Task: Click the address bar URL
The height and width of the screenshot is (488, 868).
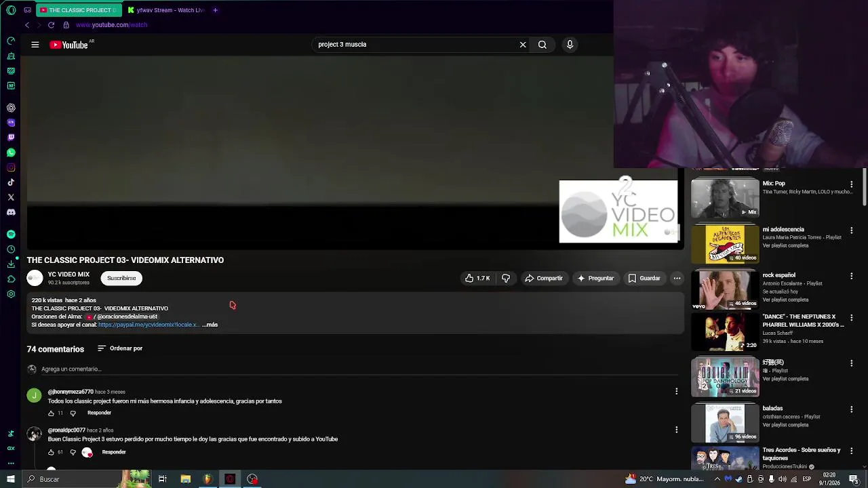Action: pos(111,25)
